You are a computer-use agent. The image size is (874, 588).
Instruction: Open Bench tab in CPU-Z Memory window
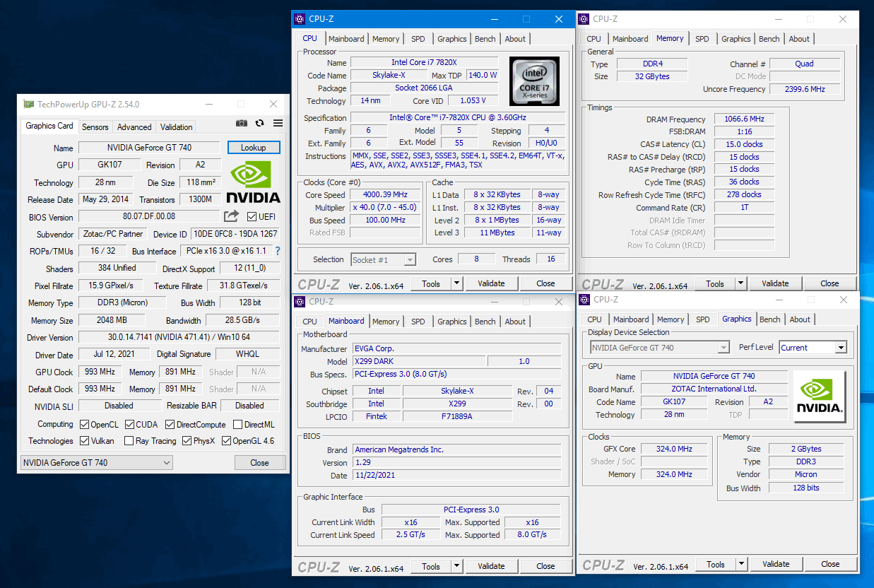(x=769, y=39)
